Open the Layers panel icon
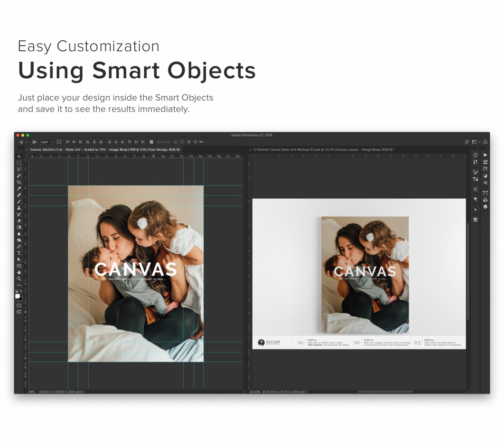Viewport: 504px width, 442px height. tap(485, 207)
